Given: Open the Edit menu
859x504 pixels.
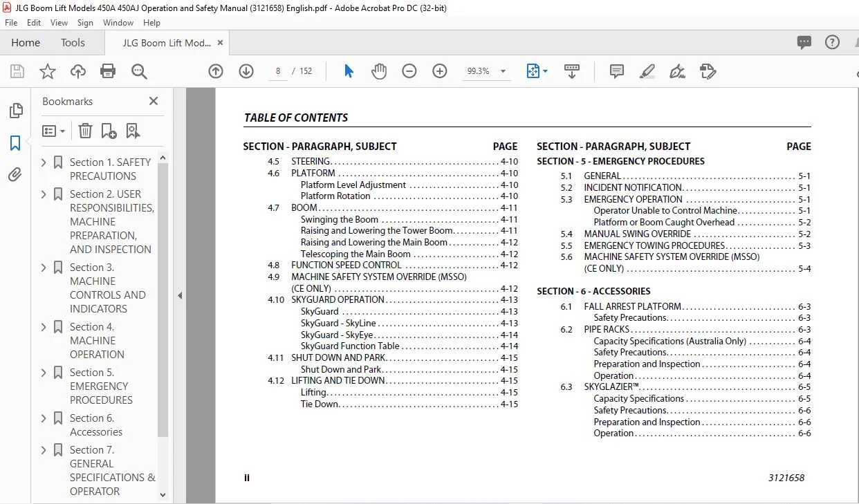Looking at the screenshot, I should tap(34, 23).
